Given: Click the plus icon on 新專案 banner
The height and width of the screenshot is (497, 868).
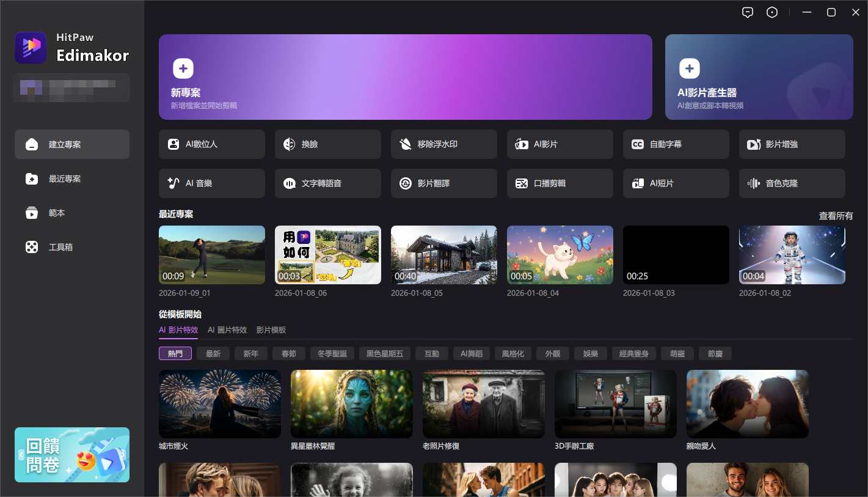Looking at the screenshot, I should (x=183, y=68).
